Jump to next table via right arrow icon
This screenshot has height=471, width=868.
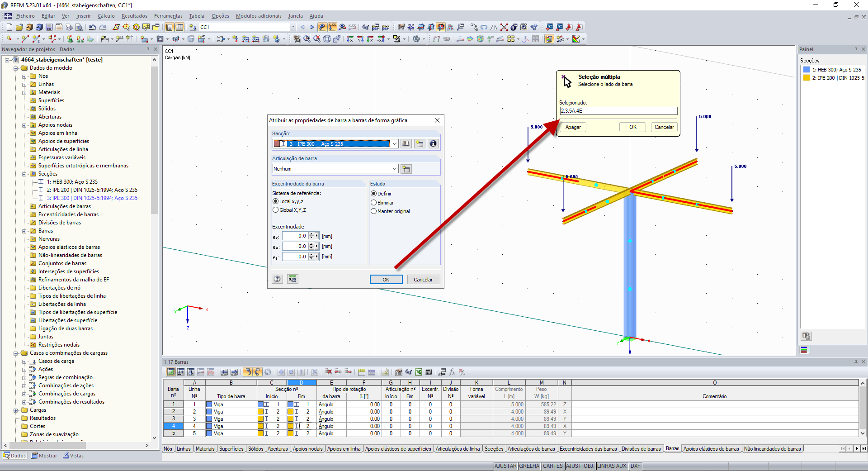234,372
